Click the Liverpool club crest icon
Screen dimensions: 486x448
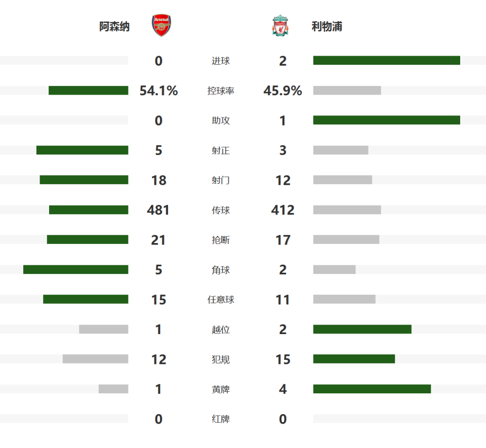280,26
